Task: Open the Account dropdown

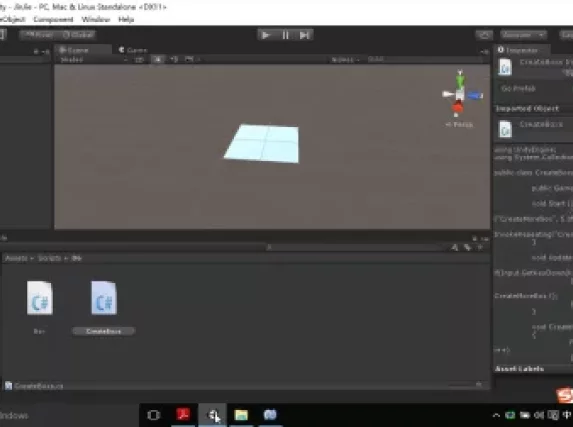Action: click(523, 35)
